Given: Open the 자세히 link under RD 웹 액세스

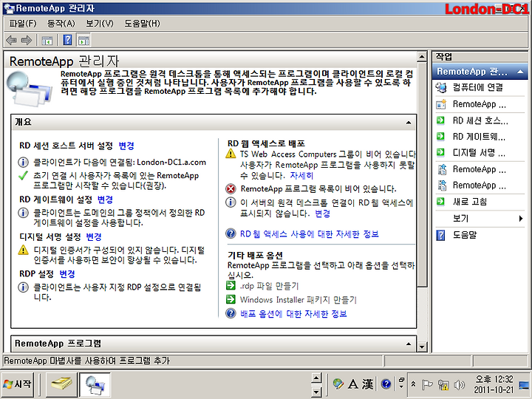Looking at the screenshot, I should [x=301, y=175].
